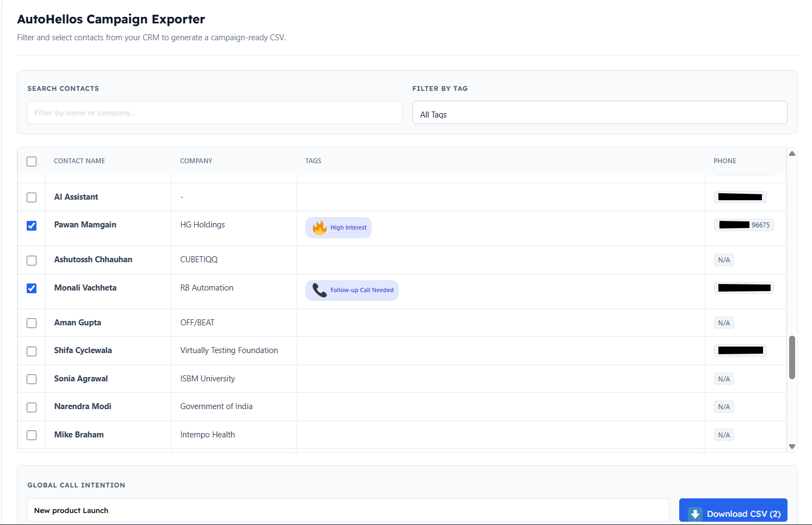Focus the search contacts input field
The width and height of the screenshot is (812, 525).
point(215,113)
